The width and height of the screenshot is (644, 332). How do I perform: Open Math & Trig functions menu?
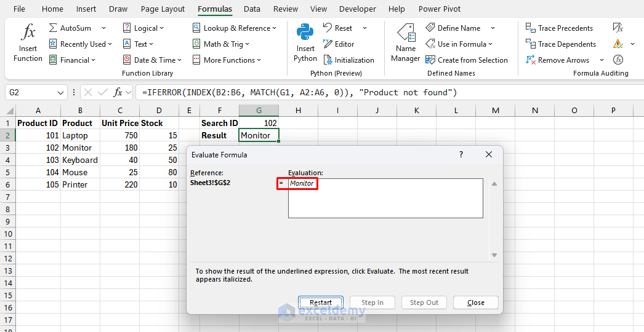tap(221, 44)
